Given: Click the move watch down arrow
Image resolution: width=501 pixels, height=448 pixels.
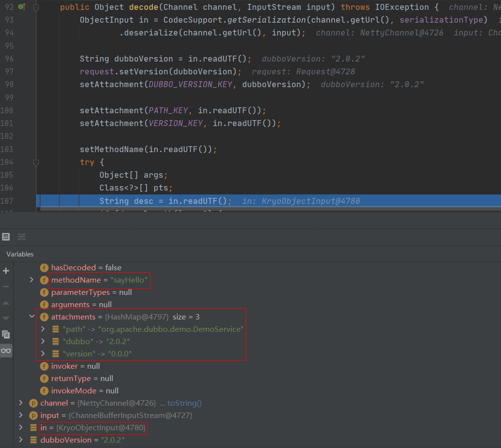Looking at the screenshot, I should tap(6, 318).
